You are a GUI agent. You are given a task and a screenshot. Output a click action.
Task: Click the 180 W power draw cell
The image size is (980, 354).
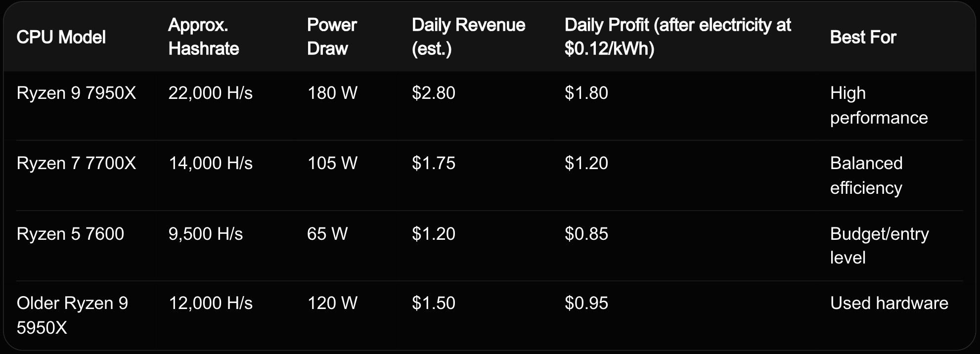coord(332,93)
